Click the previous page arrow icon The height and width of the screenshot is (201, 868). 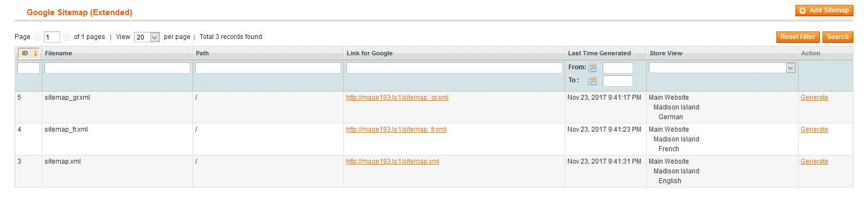click(37, 37)
